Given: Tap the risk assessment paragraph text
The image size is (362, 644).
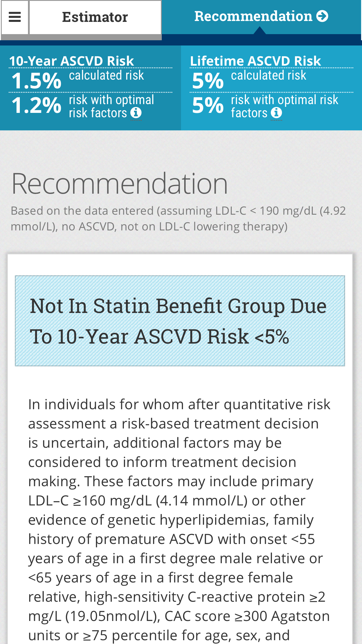Looking at the screenshot, I should click(x=179, y=520).
